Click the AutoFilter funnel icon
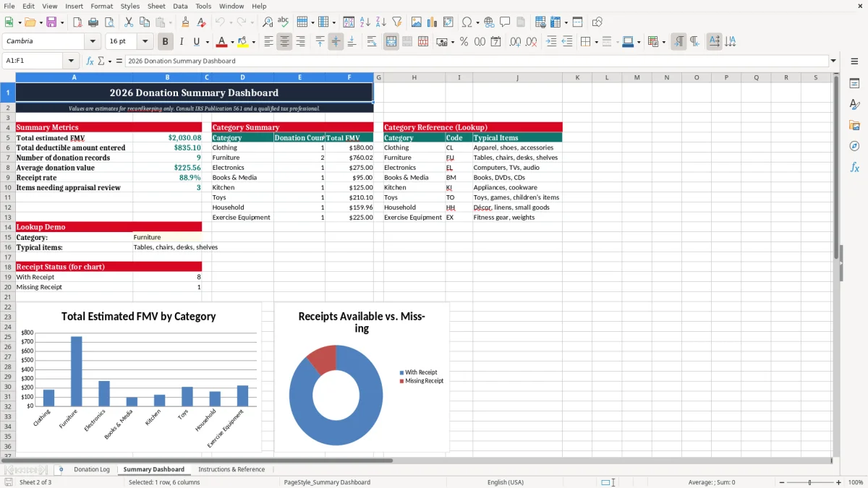Screen dimensions: 868x488 point(397,22)
